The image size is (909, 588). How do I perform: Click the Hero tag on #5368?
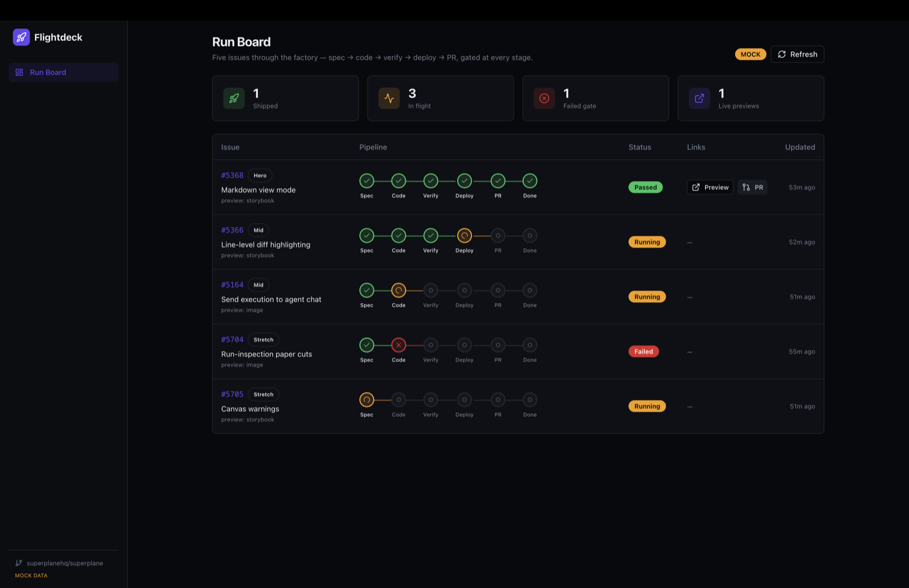(x=260, y=175)
